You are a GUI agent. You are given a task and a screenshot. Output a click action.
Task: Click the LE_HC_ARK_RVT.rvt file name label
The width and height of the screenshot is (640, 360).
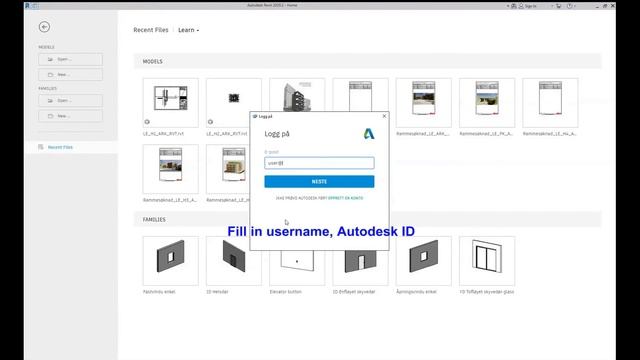tap(163, 133)
